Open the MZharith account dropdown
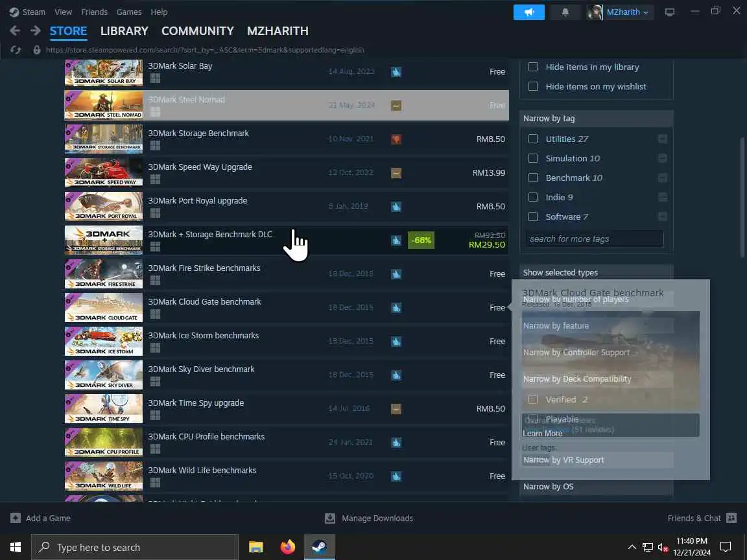 coord(627,12)
